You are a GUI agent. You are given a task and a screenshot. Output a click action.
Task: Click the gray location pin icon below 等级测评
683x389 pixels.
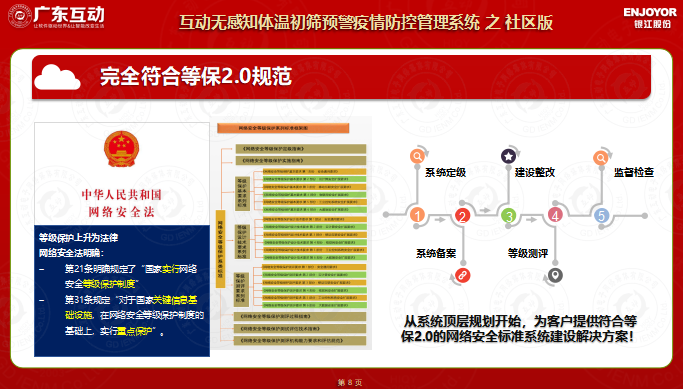tap(555, 275)
